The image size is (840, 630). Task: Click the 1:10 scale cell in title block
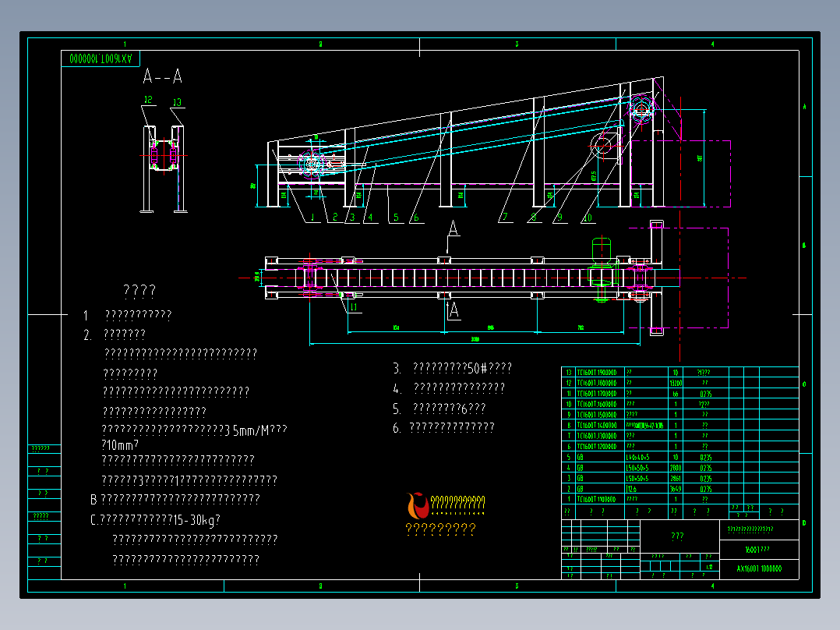pos(709,567)
